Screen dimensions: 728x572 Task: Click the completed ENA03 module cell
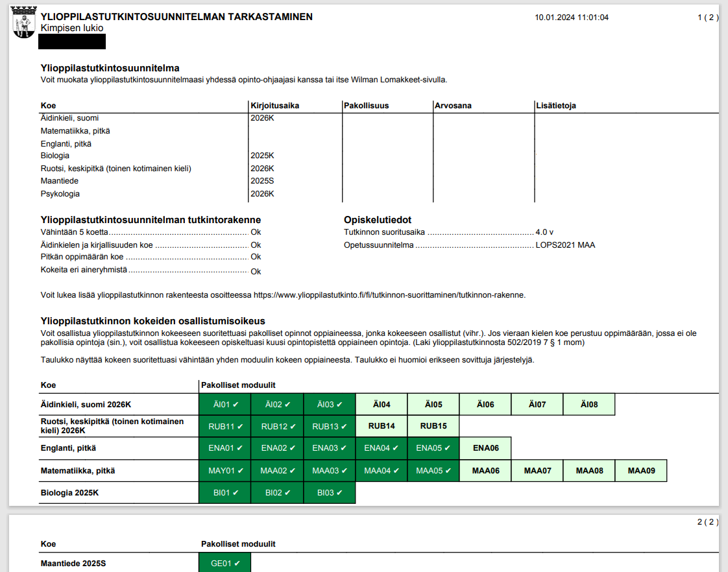(x=330, y=448)
